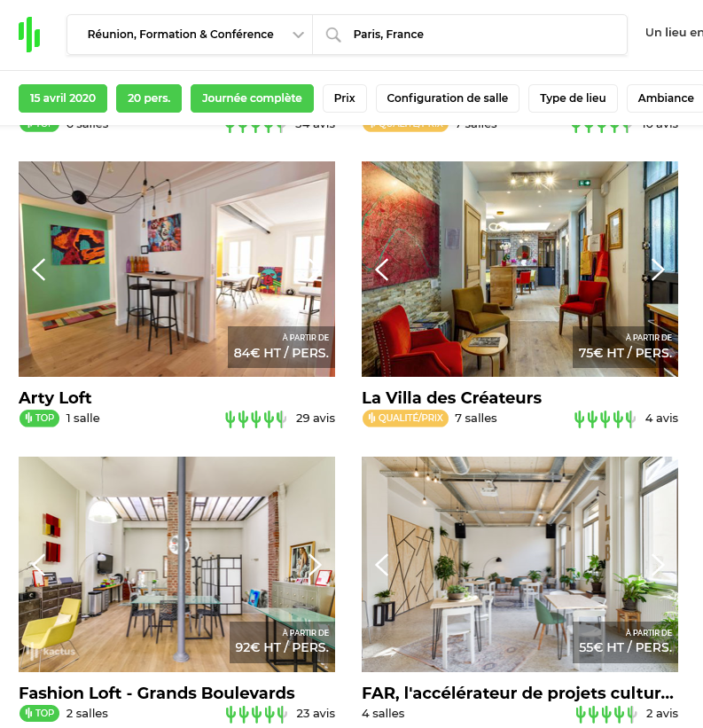Viewport: 703px width, 728px height.
Task: Open Fashion Loft - Grands Boulevards listing
Action: pyautogui.click(x=157, y=693)
